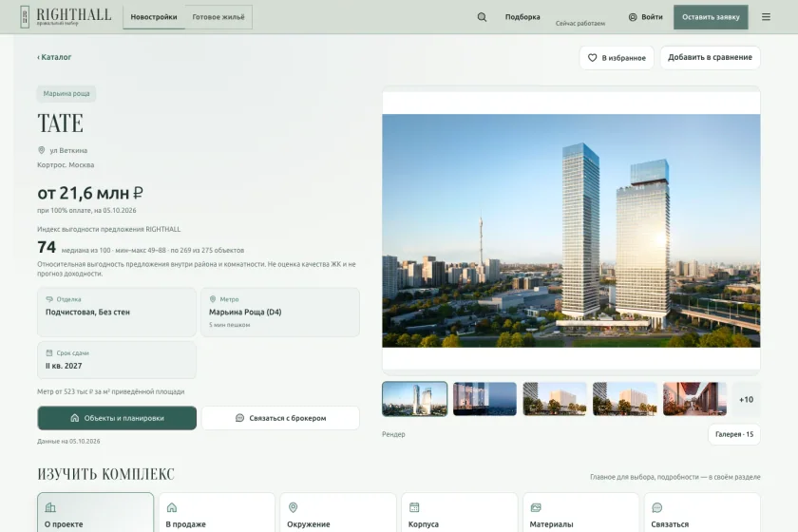Click Связаться с брокером button
The width and height of the screenshot is (798, 532).
click(x=280, y=418)
